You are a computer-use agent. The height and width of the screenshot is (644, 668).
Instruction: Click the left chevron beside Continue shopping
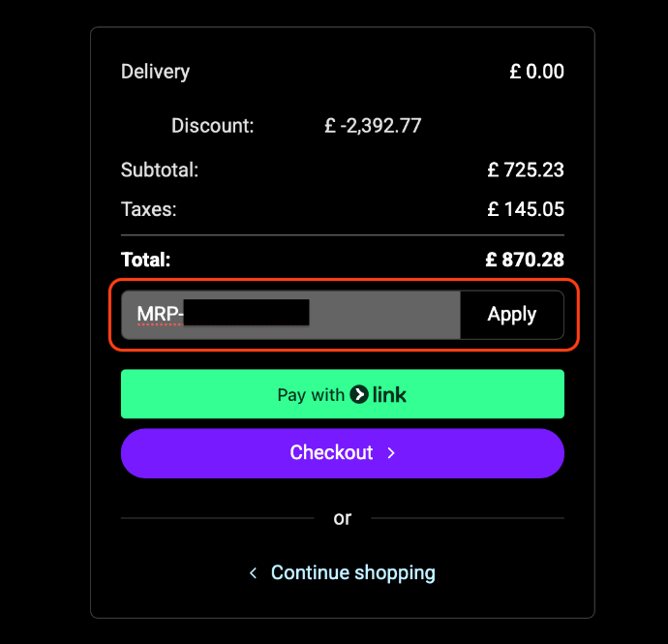(254, 573)
